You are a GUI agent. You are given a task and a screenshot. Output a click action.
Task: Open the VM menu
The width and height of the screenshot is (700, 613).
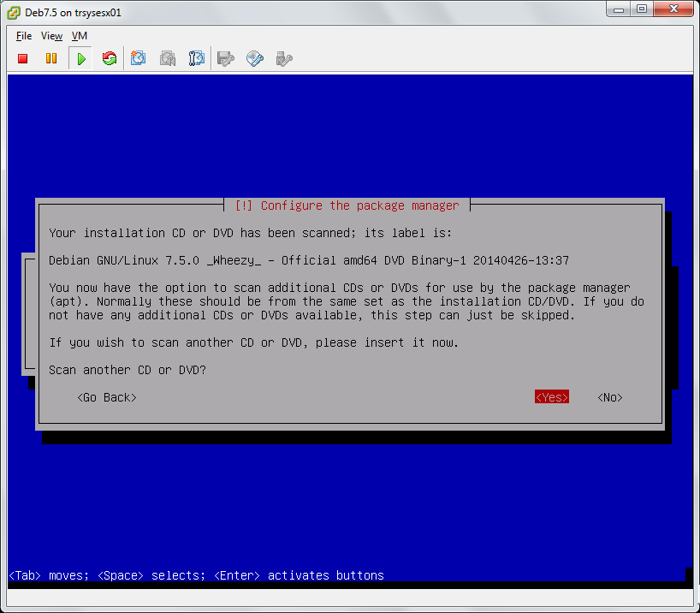point(80,36)
